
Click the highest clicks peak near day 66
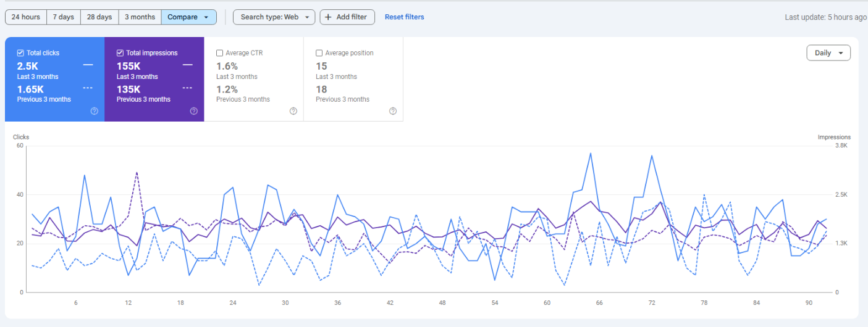[591, 153]
